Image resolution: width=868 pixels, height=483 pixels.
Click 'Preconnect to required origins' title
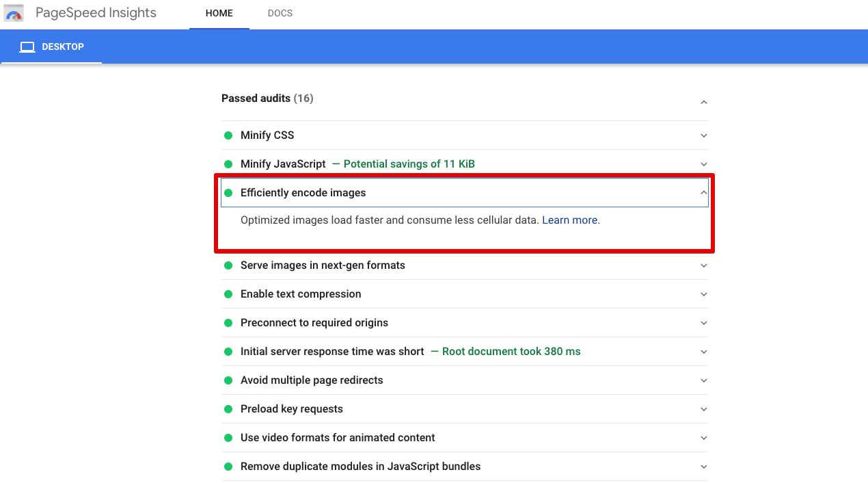(x=314, y=323)
